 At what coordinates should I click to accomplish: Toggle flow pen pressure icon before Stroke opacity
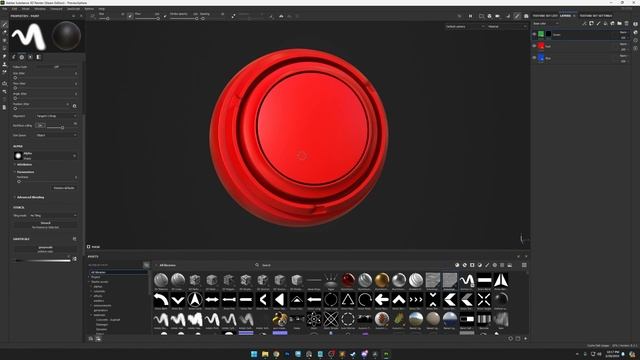point(165,16)
